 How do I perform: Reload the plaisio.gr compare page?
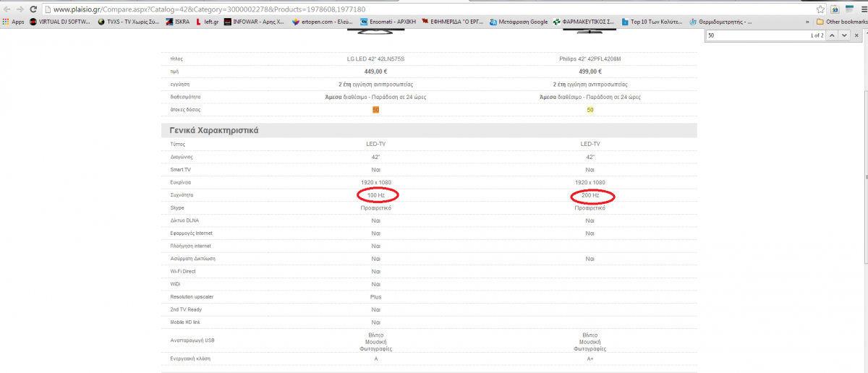coord(33,9)
